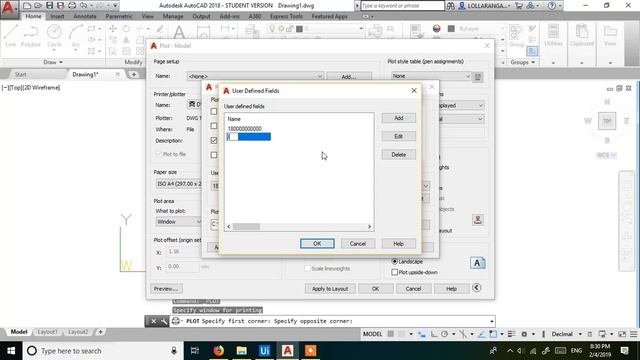This screenshot has height=360, width=640.
Task: Toggle ortho mode in status bar
Action: pyautogui.click(x=434, y=334)
